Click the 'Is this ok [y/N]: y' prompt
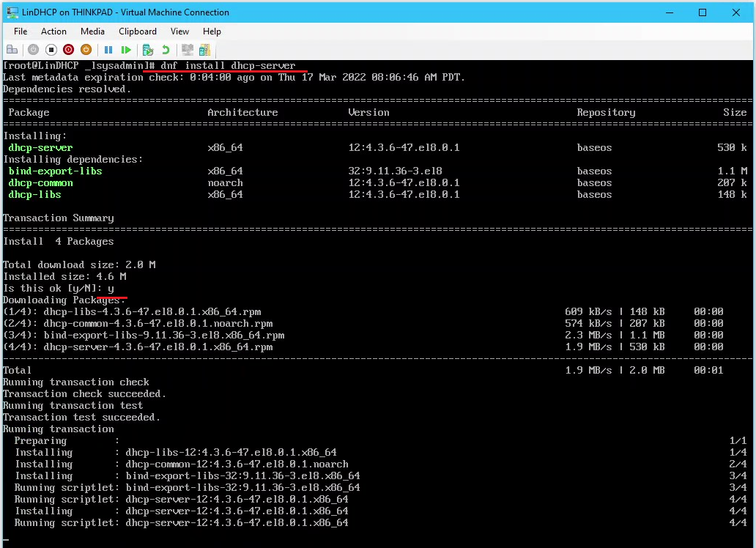The height and width of the screenshot is (548, 756). 59,289
